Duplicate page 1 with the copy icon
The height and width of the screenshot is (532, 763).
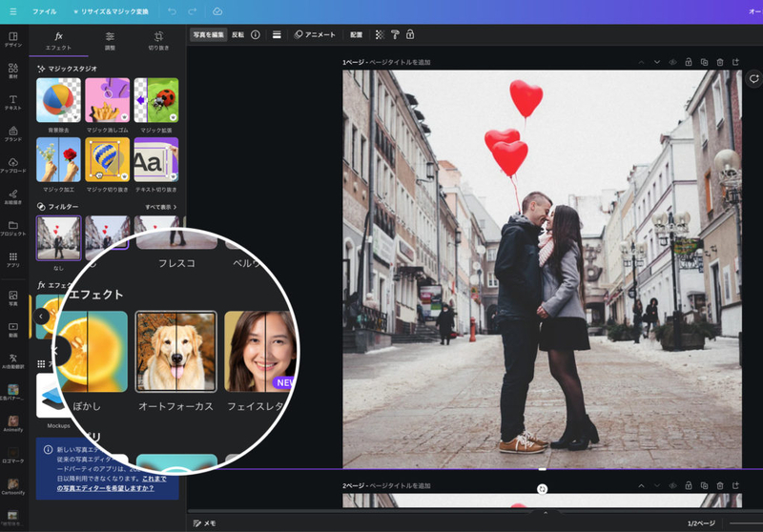(704, 62)
